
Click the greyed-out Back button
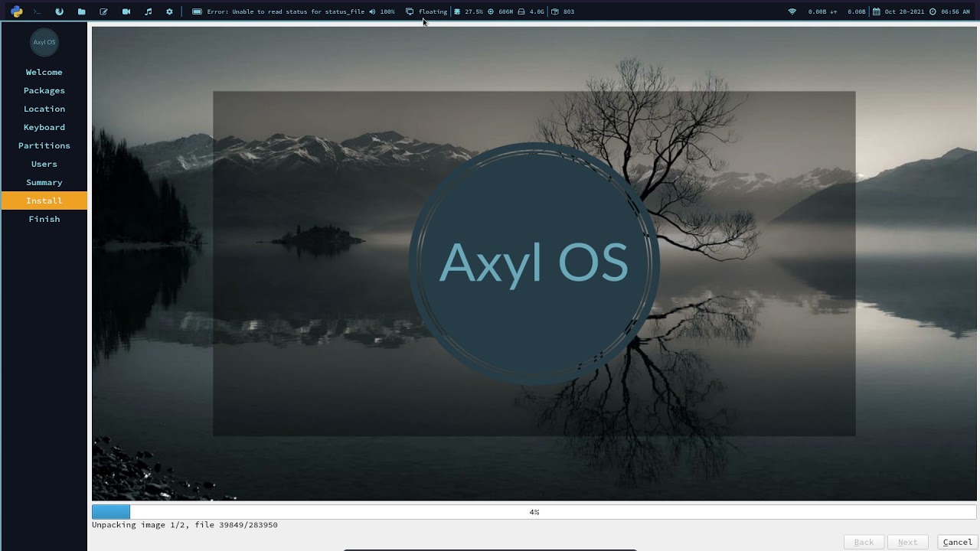click(x=864, y=542)
